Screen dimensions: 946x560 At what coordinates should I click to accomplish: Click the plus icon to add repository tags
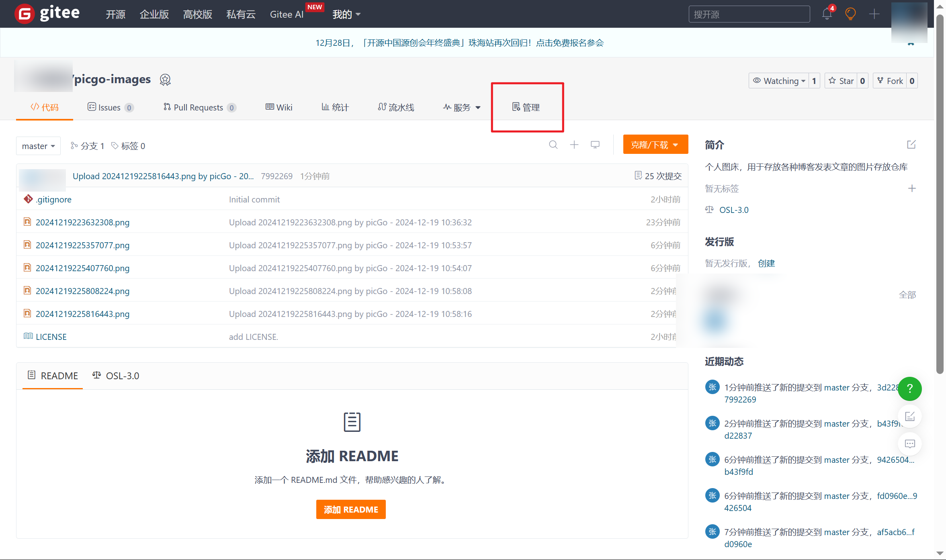912,188
